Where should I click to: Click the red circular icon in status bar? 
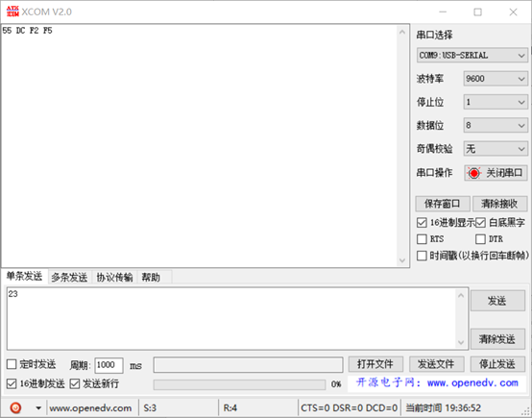click(x=15, y=407)
